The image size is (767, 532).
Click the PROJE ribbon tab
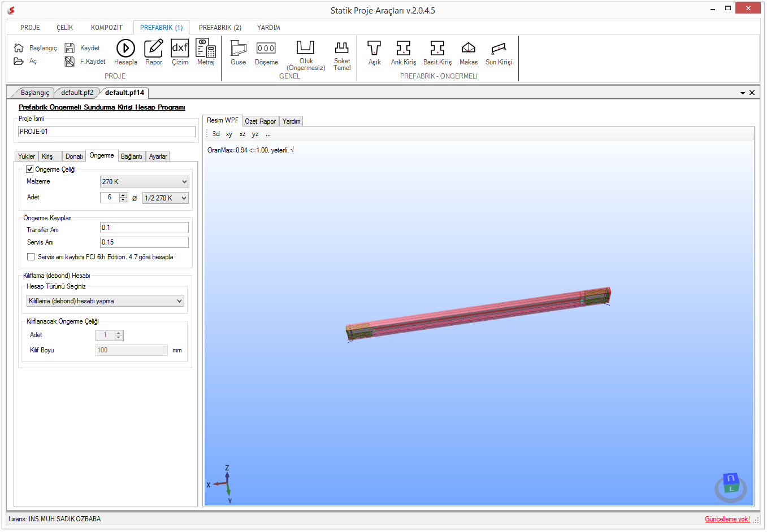(30, 28)
